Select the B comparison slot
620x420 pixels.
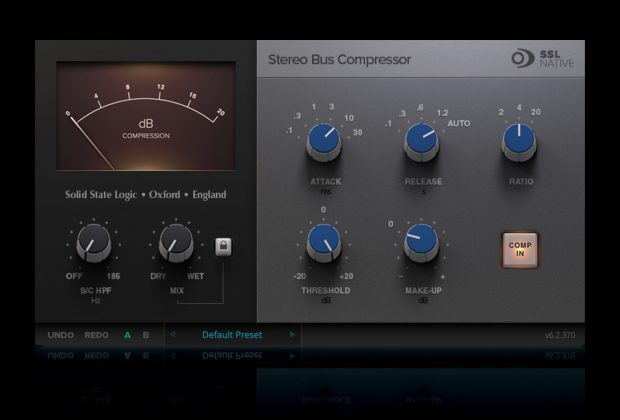pos(146,335)
